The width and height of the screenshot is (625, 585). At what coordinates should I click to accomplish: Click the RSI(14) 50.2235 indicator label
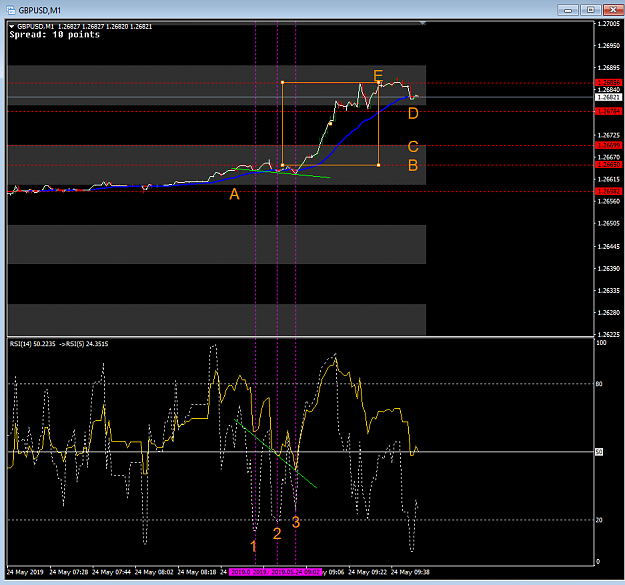point(33,344)
